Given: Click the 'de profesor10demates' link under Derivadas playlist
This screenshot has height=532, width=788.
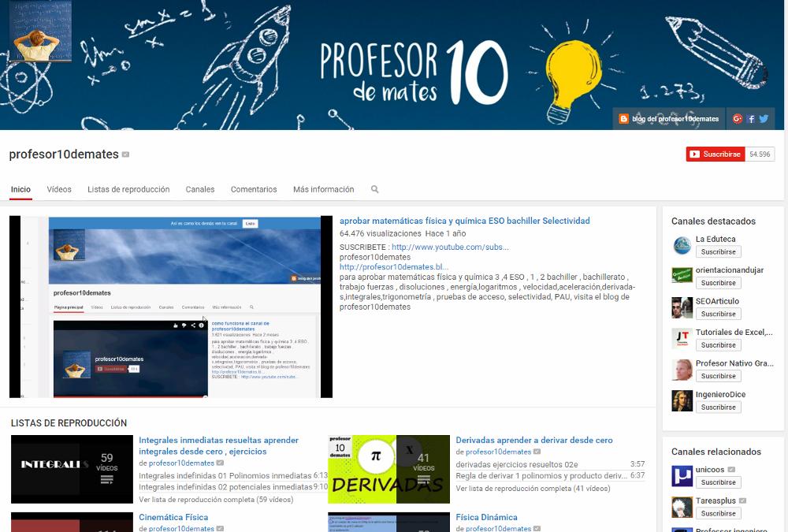Looking at the screenshot, I should 499,452.
